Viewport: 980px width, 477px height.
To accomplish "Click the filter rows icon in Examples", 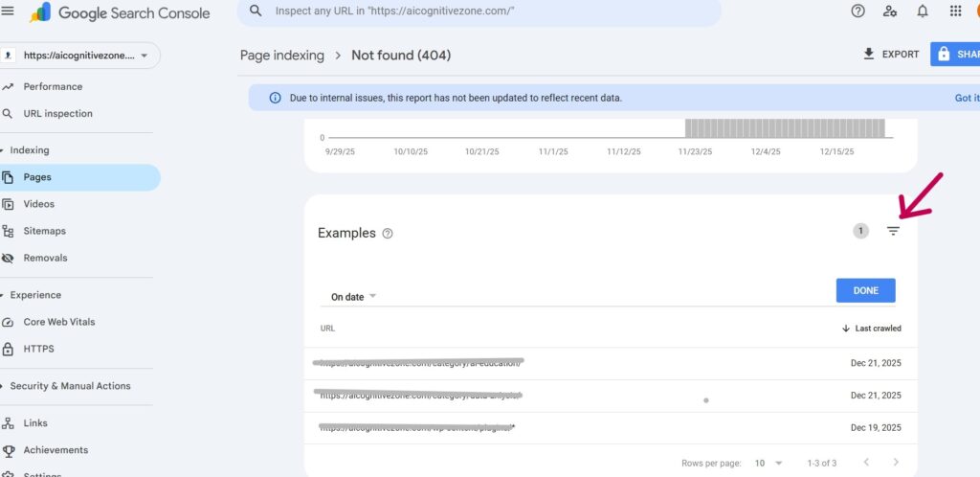I will [893, 231].
